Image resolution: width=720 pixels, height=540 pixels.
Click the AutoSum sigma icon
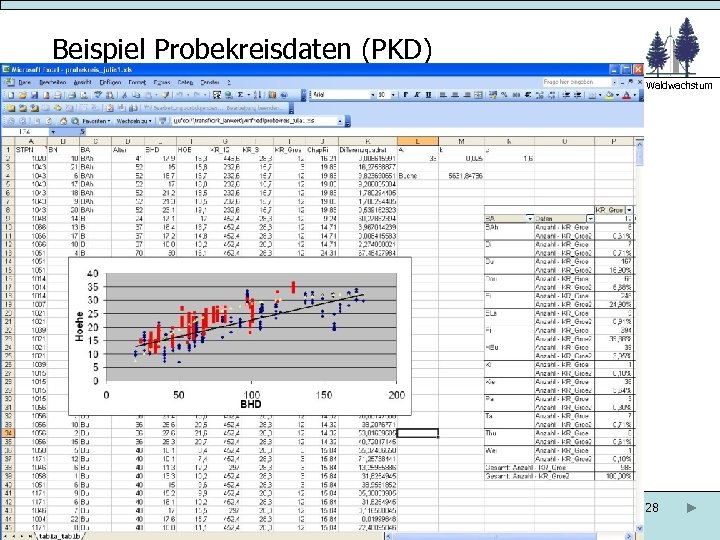point(240,95)
